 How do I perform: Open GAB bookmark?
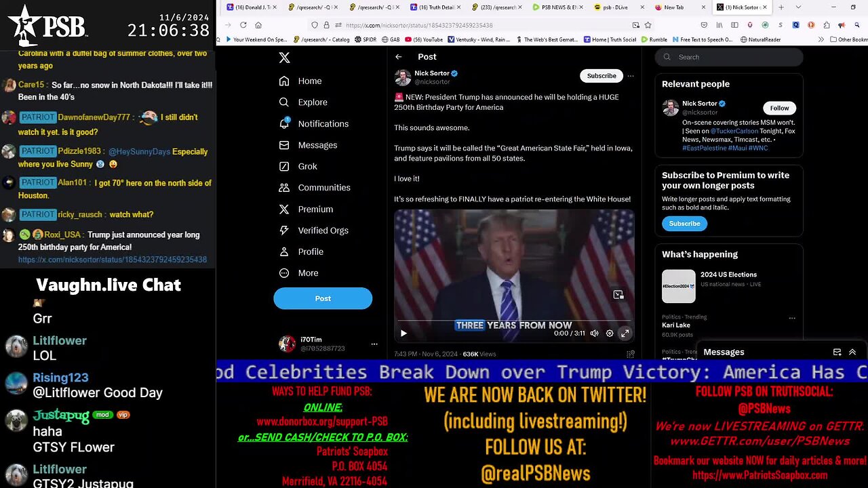pos(390,40)
